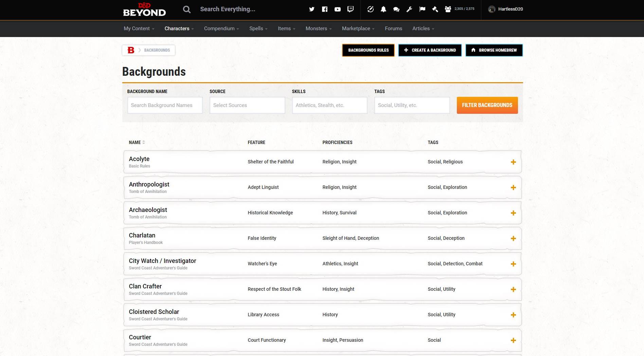Click 'Shelter of the Faithful' feature text
The image size is (644, 356).
pos(270,162)
